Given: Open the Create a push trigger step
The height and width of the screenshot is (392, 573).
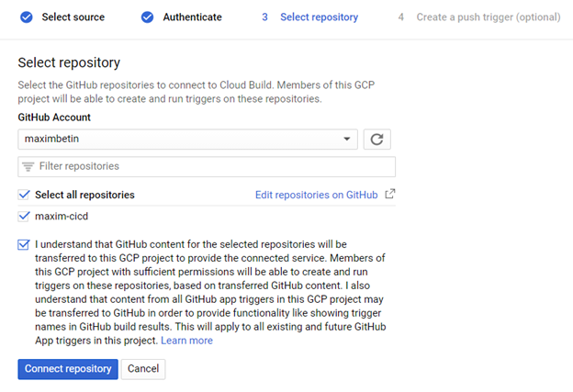Looking at the screenshot, I should (x=487, y=17).
